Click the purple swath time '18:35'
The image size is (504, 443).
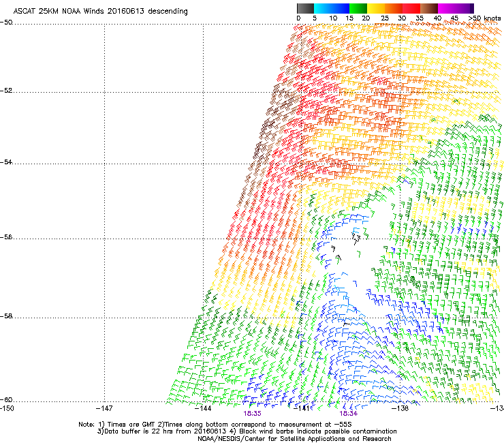click(252, 414)
